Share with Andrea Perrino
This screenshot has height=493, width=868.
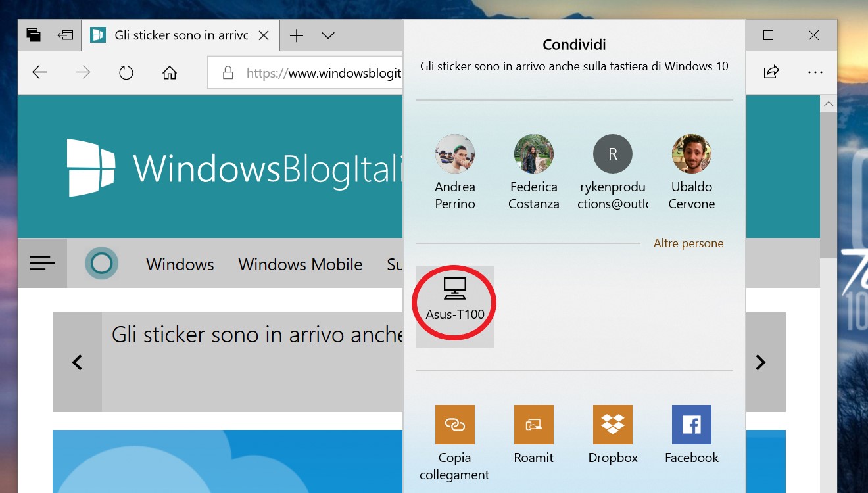pyautogui.click(x=455, y=172)
